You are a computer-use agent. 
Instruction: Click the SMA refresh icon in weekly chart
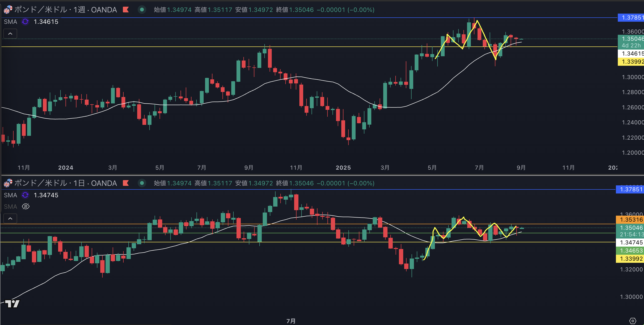tap(25, 22)
